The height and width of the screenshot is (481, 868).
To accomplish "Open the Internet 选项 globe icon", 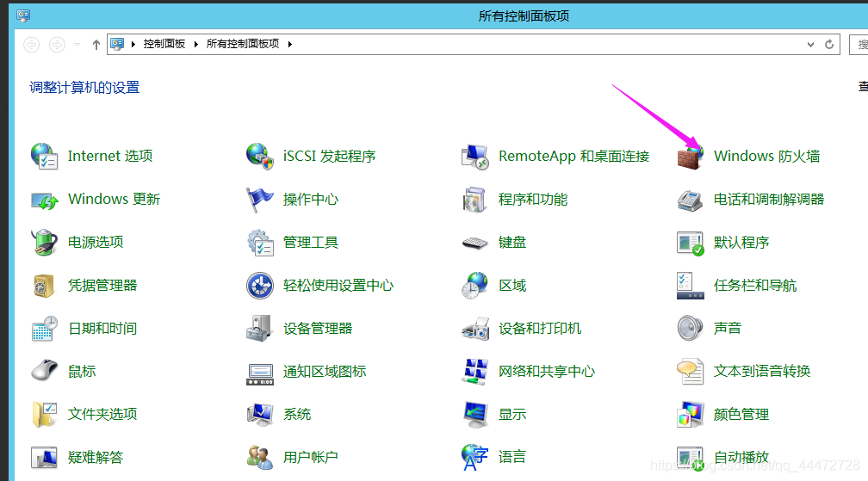I will (44, 157).
